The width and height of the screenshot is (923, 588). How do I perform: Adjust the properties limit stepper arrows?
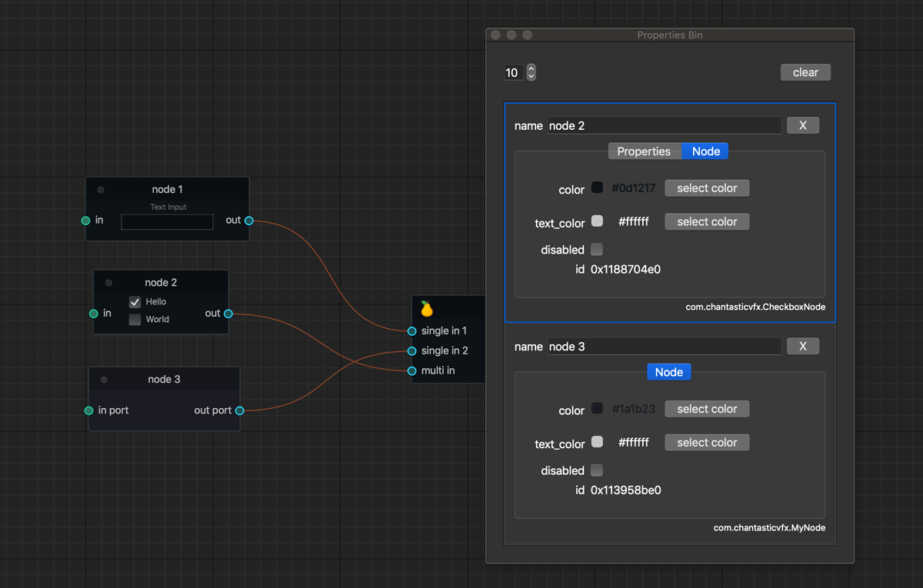coord(531,72)
